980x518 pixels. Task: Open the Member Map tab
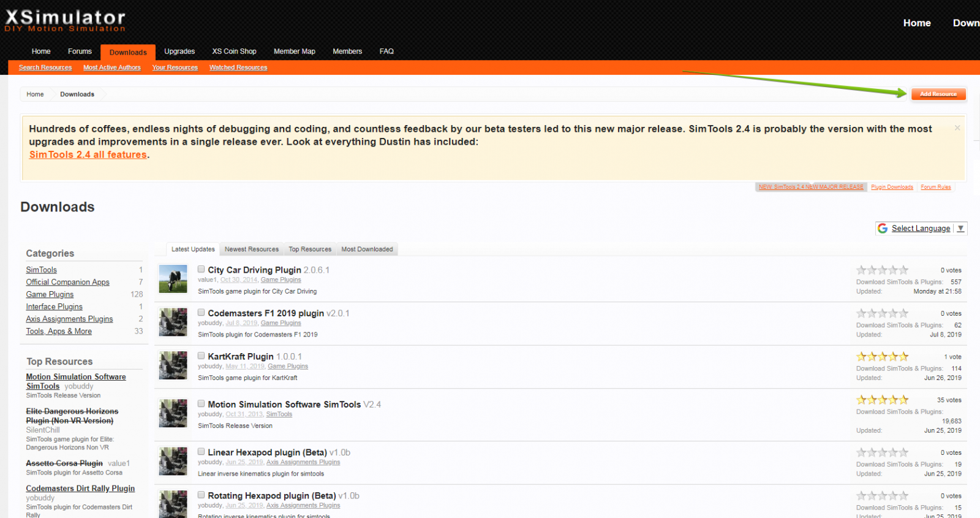[295, 51]
